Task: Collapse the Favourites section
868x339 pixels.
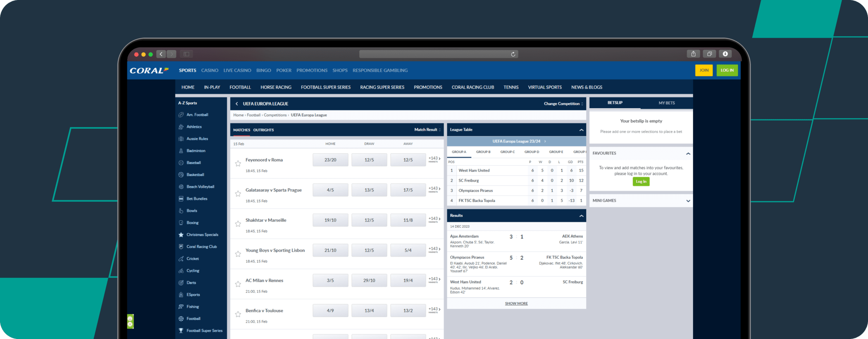Action: coord(688,154)
